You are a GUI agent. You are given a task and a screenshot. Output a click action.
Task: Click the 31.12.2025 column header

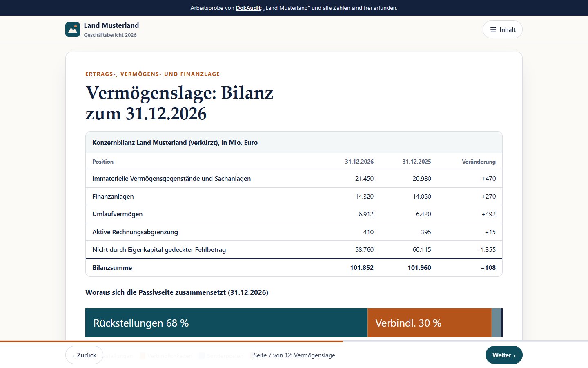[416, 162]
